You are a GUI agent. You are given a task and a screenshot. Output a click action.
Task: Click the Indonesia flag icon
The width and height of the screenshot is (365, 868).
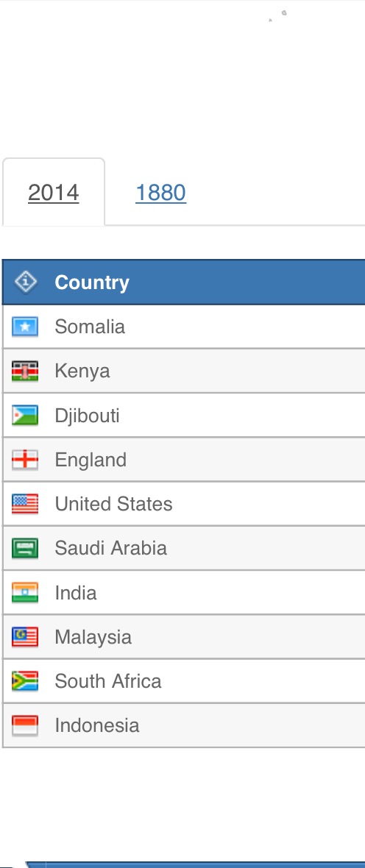click(x=25, y=725)
